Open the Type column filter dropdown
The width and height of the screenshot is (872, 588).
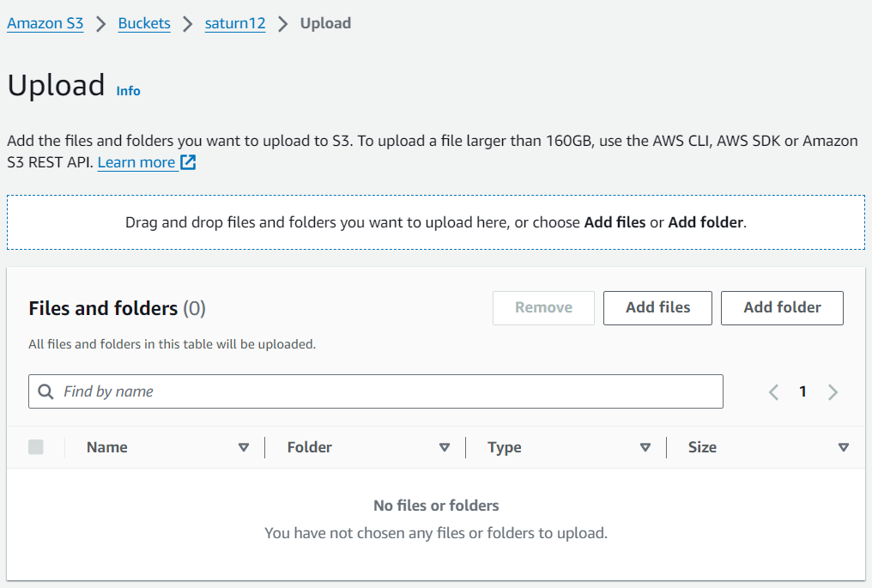pos(645,446)
